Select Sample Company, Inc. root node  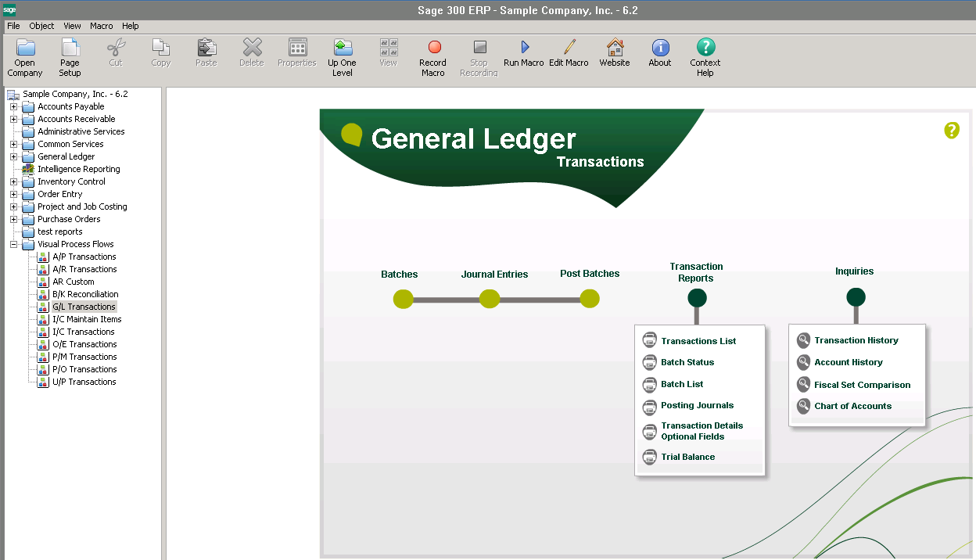tap(75, 94)
